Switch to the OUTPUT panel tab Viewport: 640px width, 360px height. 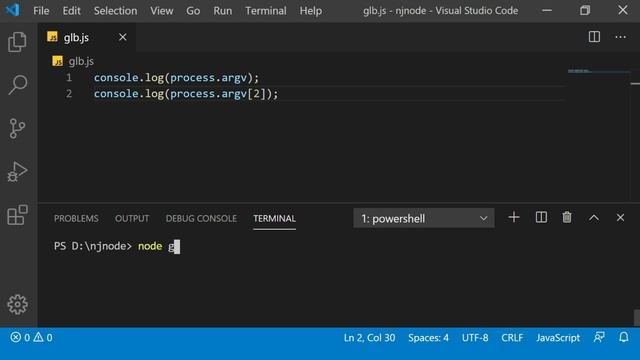132,218
